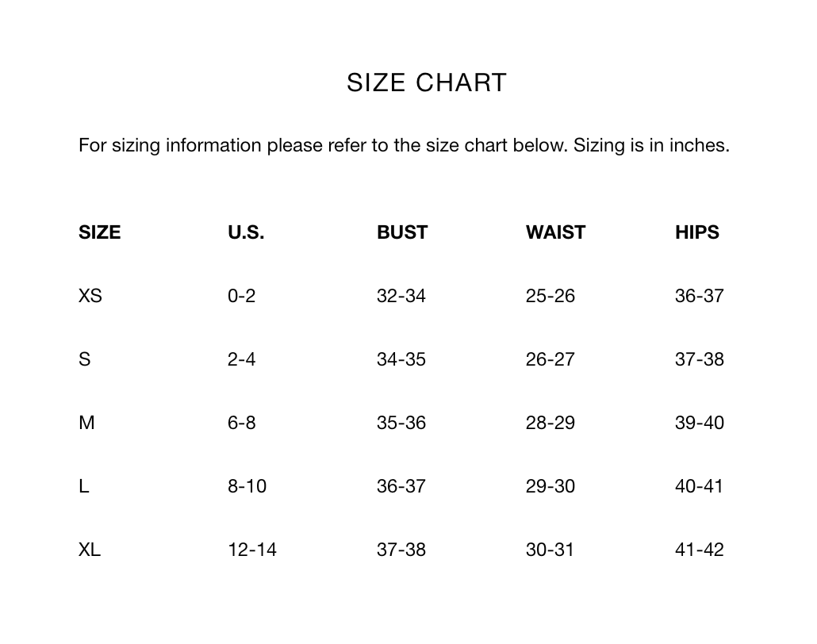Click the WAIST column header

pos(555,232)
